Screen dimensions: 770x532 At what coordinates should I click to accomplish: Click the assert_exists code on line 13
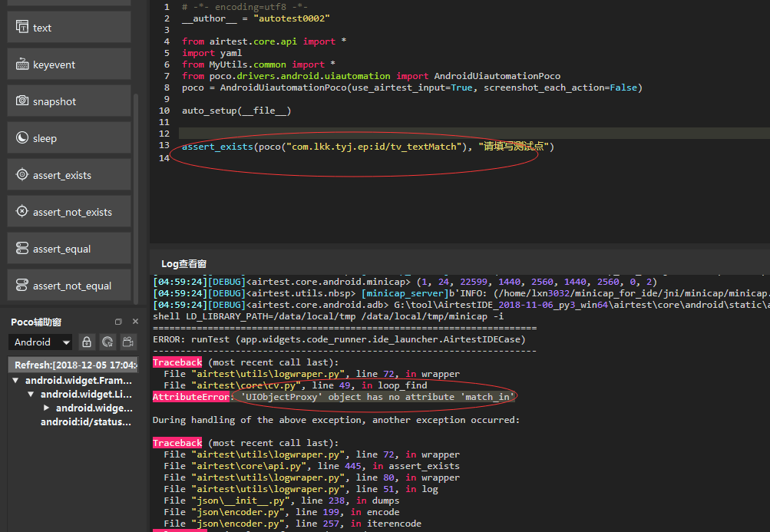[368, 147]
